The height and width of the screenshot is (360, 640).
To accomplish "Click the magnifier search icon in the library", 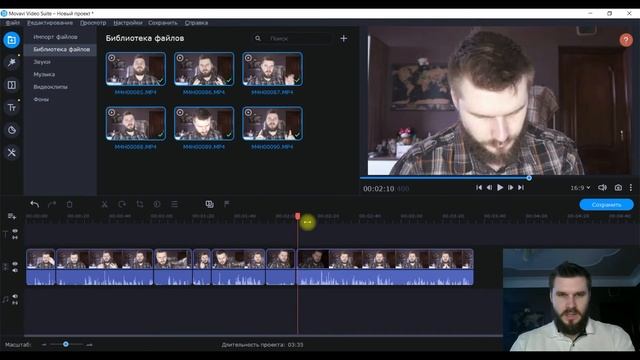I will [258, 38].
